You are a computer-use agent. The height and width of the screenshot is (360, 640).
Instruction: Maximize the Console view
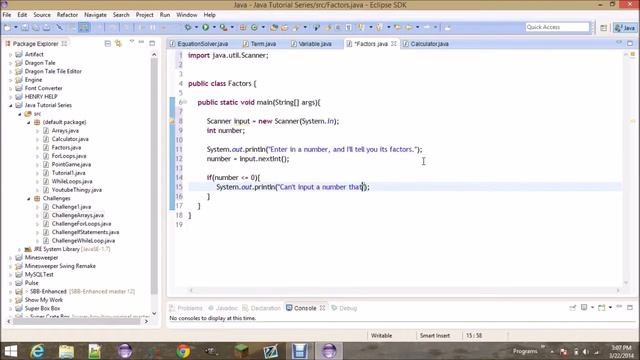click(630, 307)
